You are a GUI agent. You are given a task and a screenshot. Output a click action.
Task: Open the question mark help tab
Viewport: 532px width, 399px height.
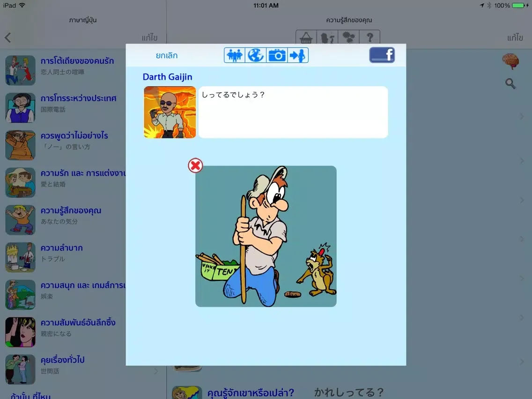tap(369, 37)
